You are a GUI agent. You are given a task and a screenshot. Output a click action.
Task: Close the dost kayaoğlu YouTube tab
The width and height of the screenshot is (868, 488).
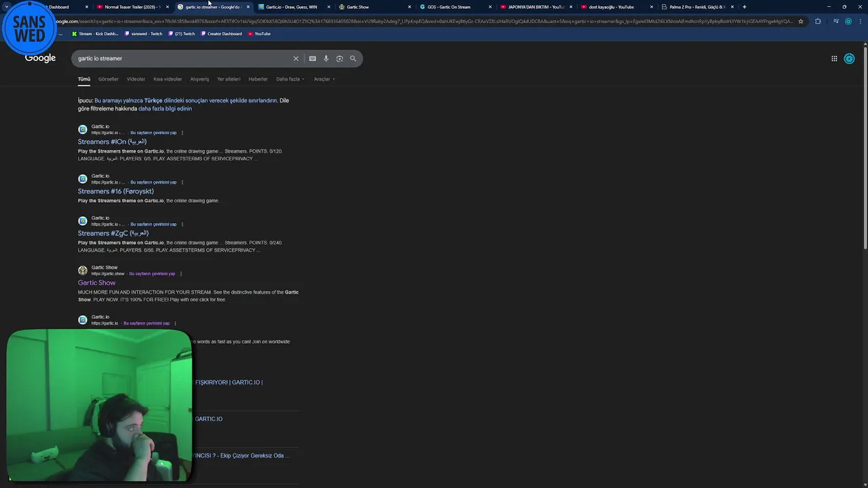pos(652,7)
